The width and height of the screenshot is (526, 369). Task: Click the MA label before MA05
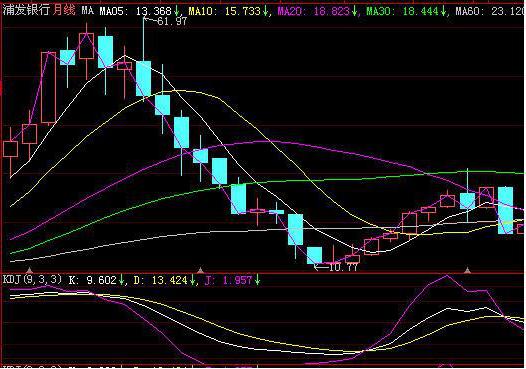[88, 11]
